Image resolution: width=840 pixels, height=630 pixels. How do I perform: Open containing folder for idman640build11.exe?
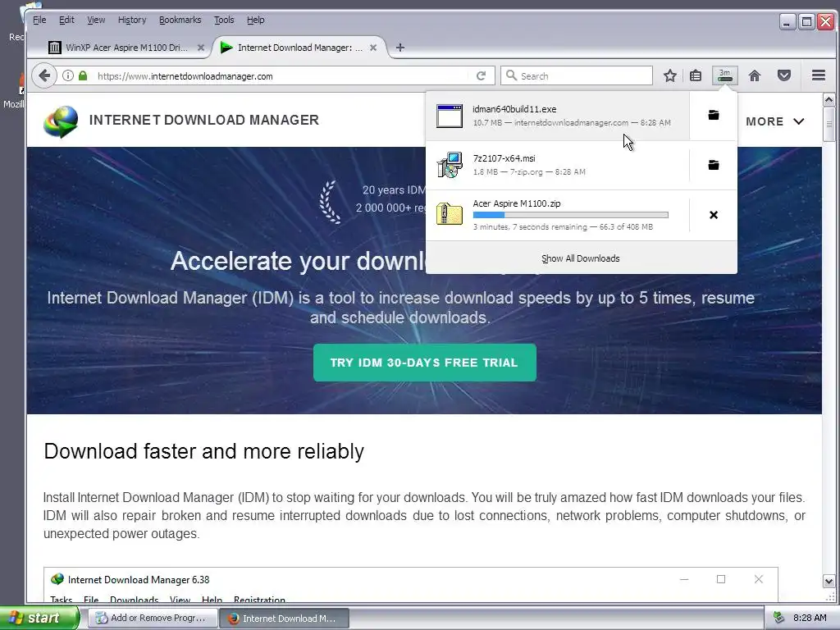(x=714, y=115)
